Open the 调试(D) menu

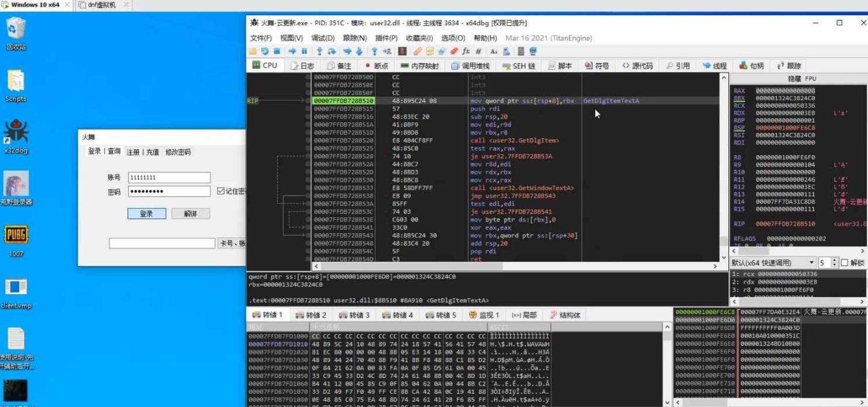323,38
